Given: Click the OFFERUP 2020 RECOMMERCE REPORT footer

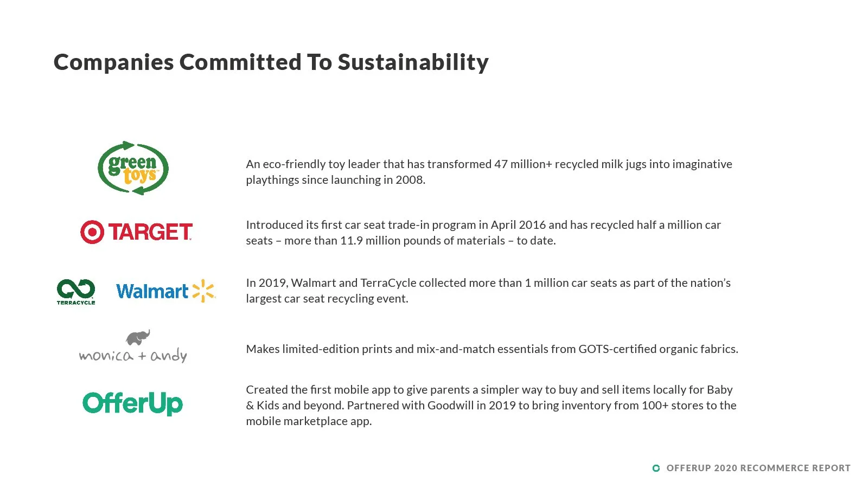Looking at the screenshot, I should click(x=758, y=468).
